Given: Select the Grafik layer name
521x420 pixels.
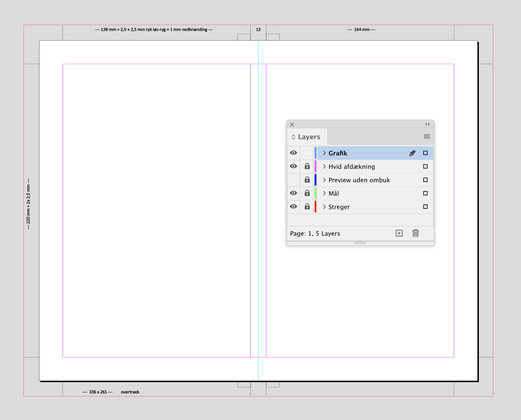Looking at the screenshot, I should click(338, 153).
